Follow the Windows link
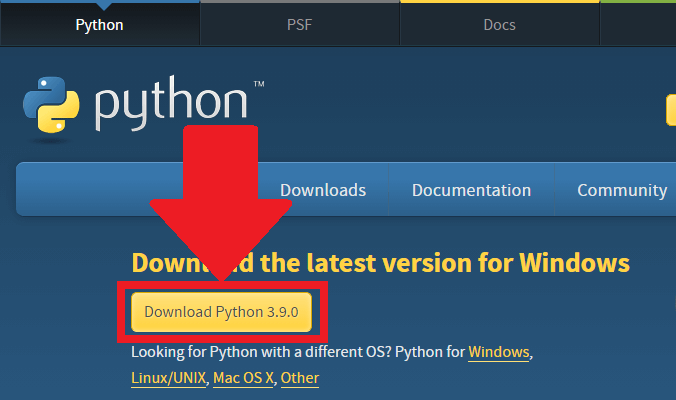The image size is (676, 400). click(499, 352)
